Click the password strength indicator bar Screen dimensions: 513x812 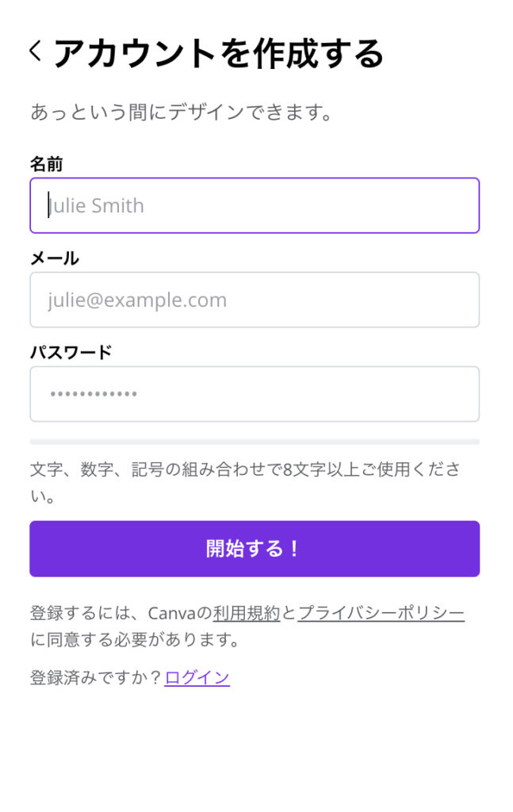click(x=255, y=442)
